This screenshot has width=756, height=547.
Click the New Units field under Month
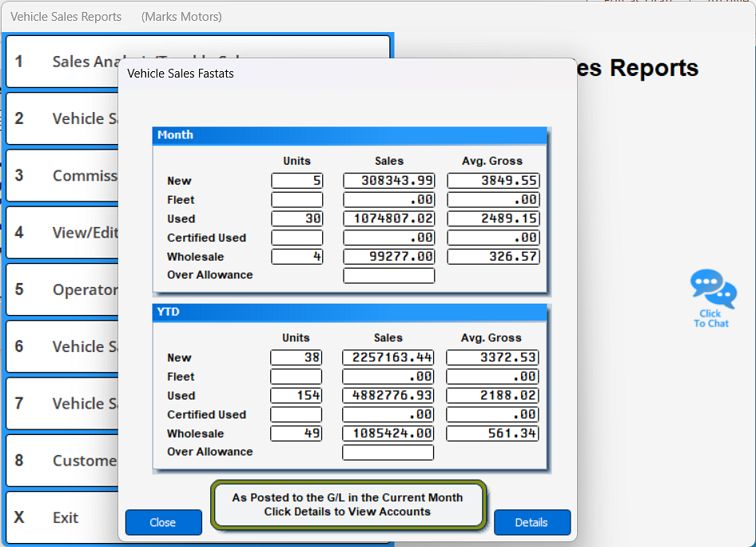point(297,180)
